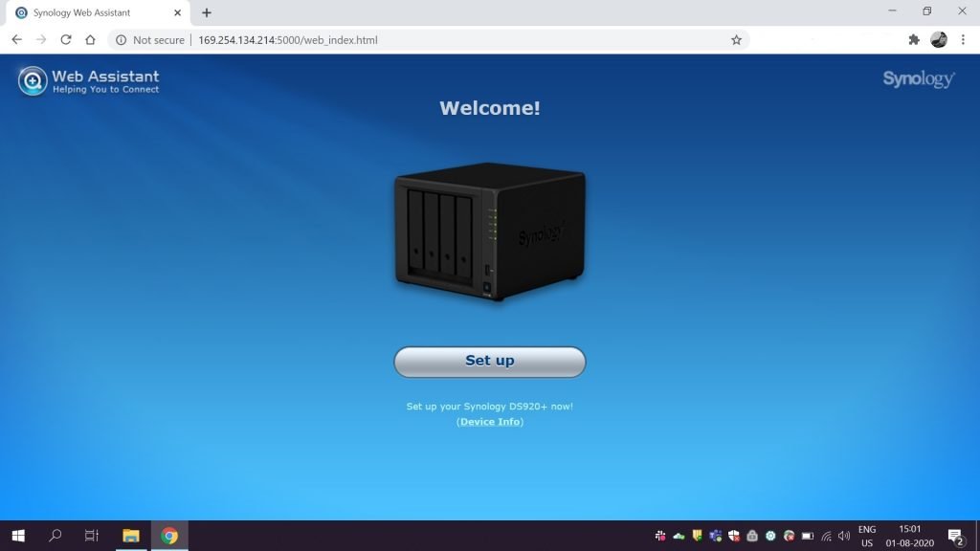Open the Action Center notifications icon

(x=956, y=536)
